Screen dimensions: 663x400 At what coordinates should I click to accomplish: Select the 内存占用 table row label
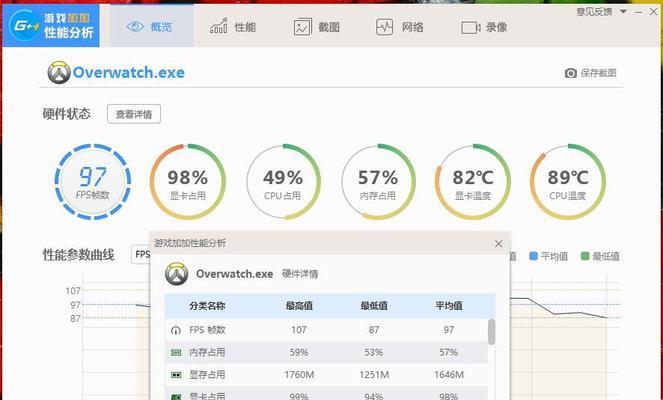(x=207, y=352)
